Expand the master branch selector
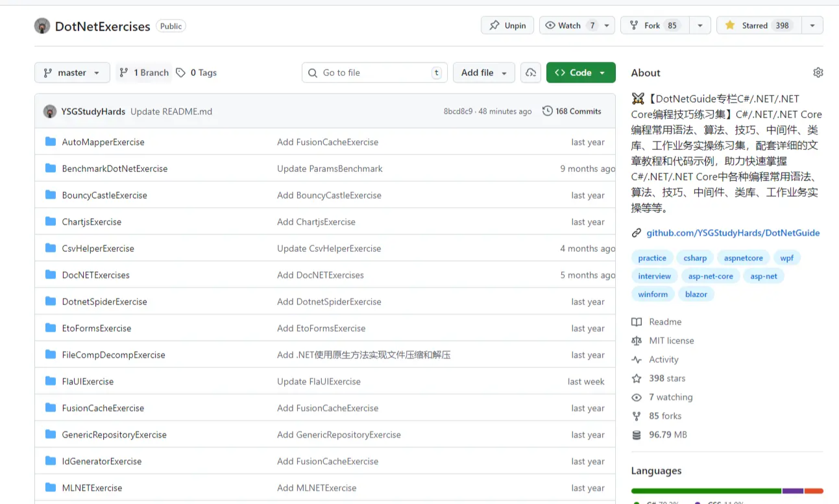The width and height of the screenshot is (839, 504). click(72, 73)
